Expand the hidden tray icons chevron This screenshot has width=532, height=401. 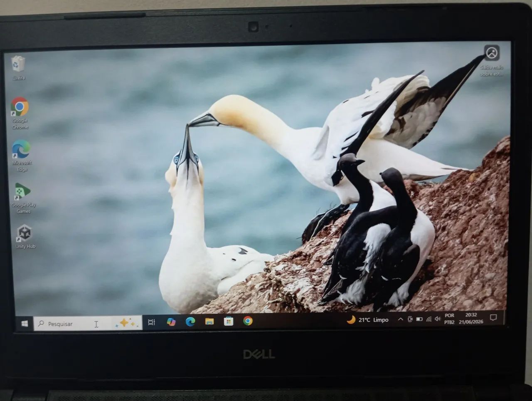(x=400, y=319)
